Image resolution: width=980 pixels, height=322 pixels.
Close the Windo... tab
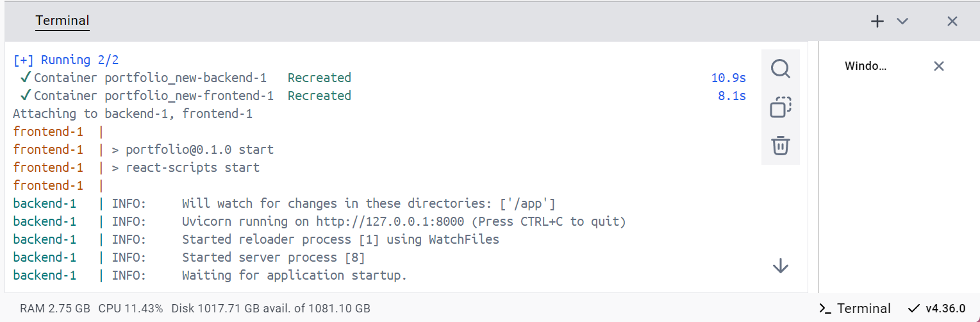coord(939,66)
